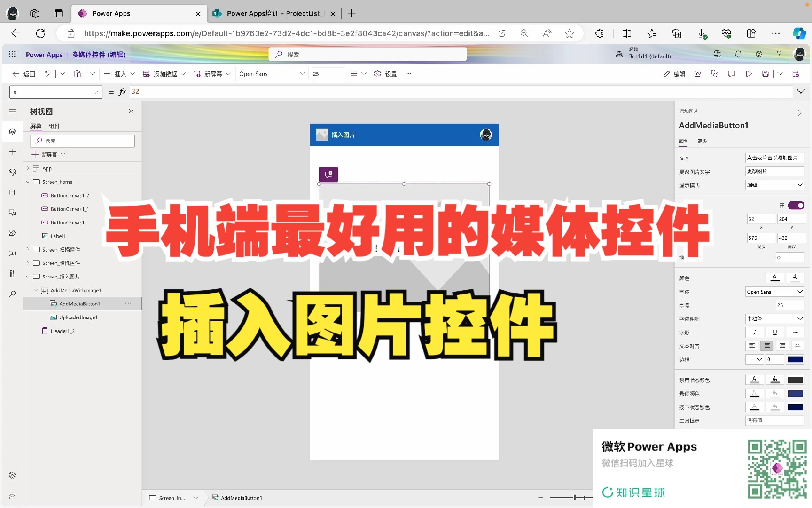This screenshot has width=812, height=508.
Task: Click the share icon in top toolbar
Action: coord(698,73)
